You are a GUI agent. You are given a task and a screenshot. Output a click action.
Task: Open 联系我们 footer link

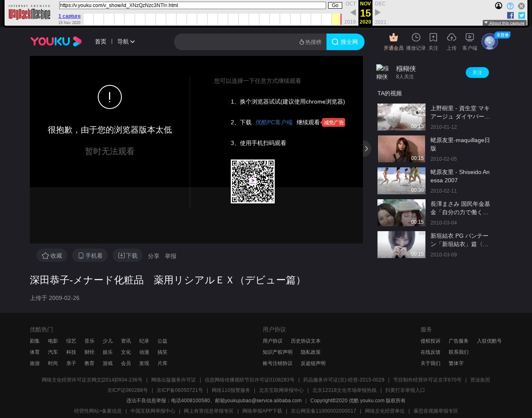click(x=459, y=352)
